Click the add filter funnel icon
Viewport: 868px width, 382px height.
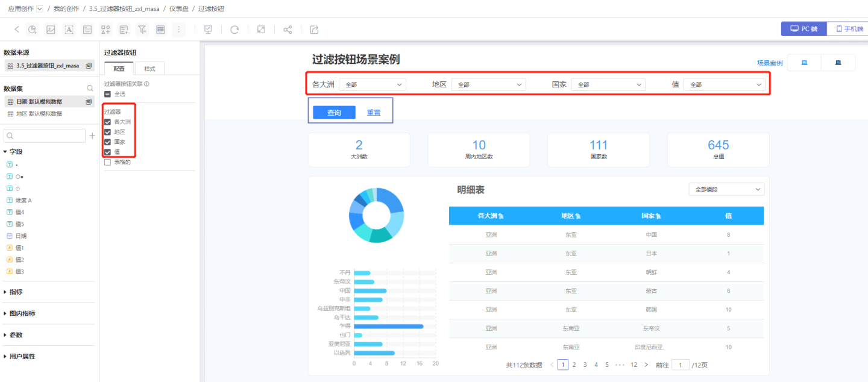click(x=142, y=30)
